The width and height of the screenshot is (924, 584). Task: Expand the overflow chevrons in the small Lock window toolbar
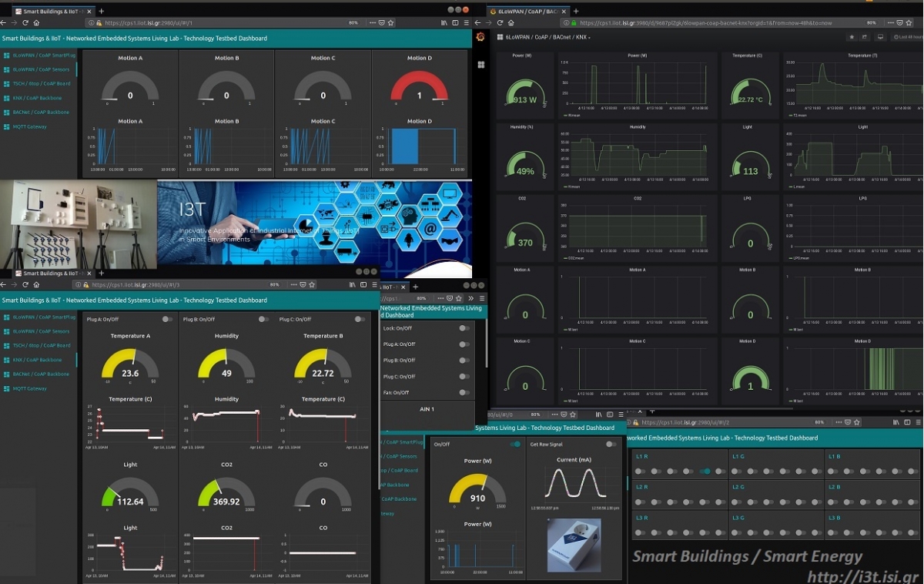471,298
